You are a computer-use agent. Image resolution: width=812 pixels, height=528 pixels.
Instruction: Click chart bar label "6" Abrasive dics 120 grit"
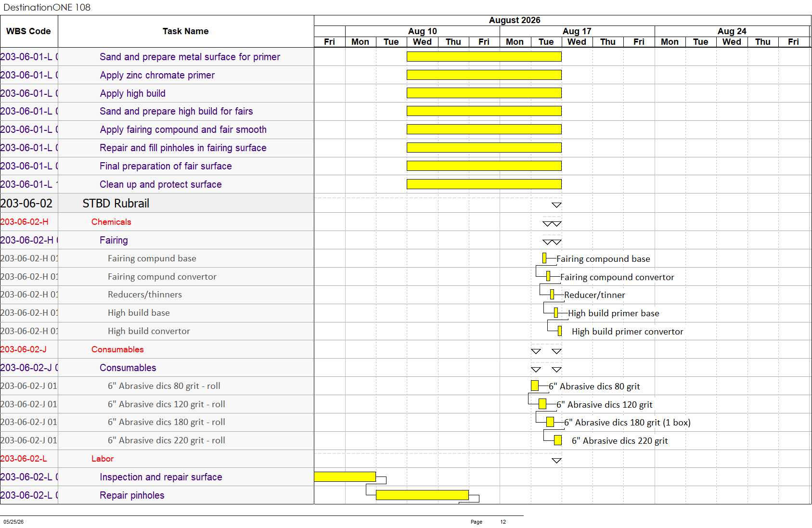tap(605, 405)
